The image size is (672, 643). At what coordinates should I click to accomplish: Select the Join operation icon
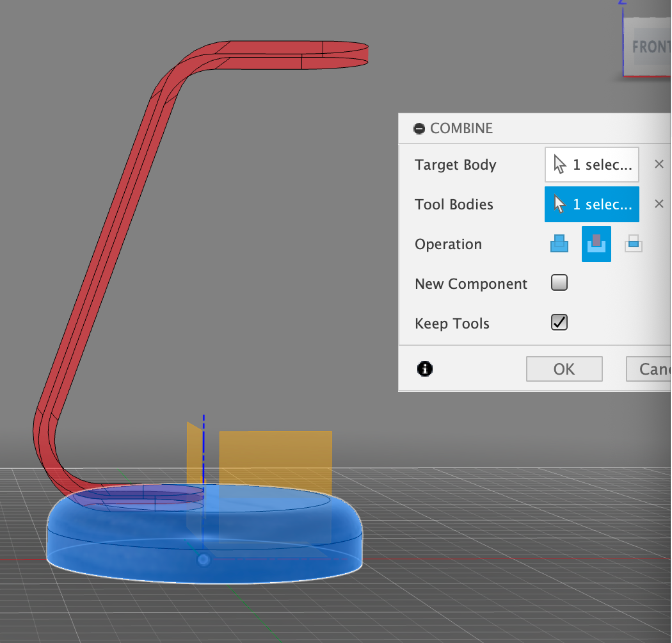pyautogui.click(x=559, y=244)
